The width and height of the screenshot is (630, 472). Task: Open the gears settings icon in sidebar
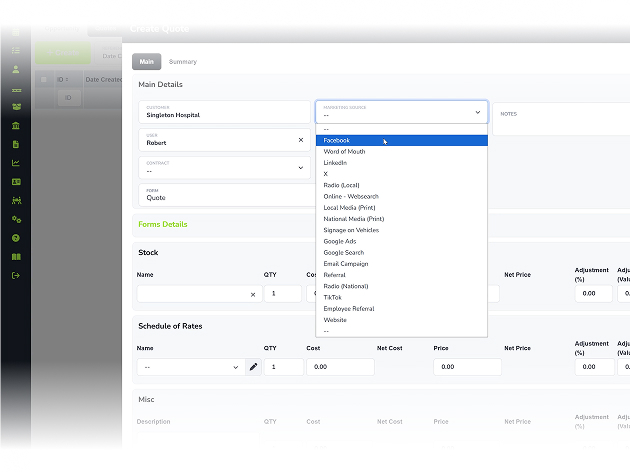(x=16, y=219)
